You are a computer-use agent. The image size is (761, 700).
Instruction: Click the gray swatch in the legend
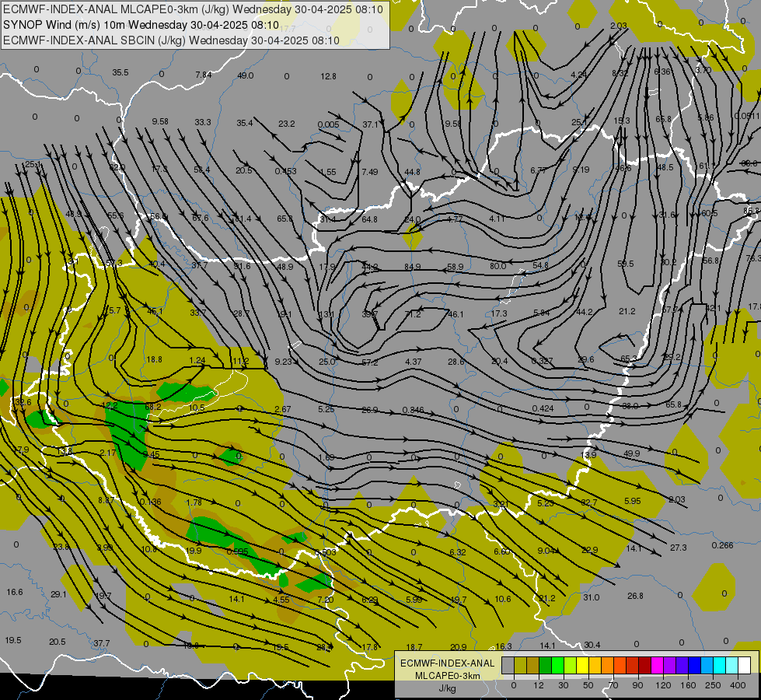(x=508, y=666)
